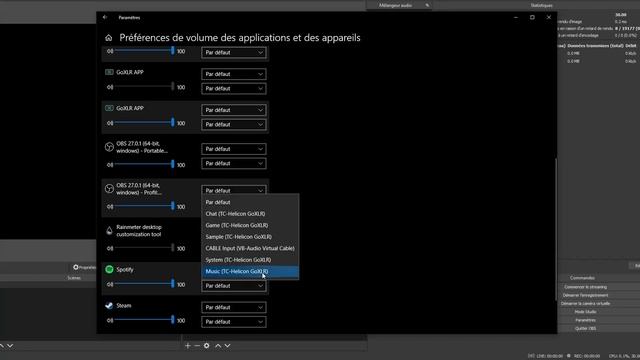Mute the OBS Portable speaker icon
Image resolution: width=640 pixels, height=360 pixels.
pyautogui.click(x=110, y=165)
